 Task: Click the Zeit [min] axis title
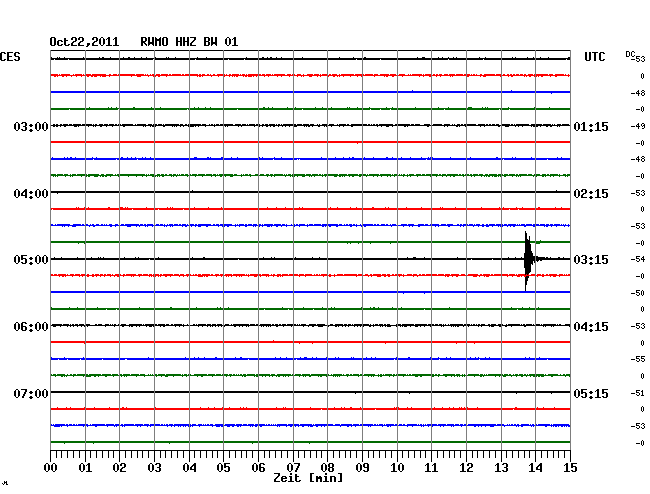click(x=308, y=478)
